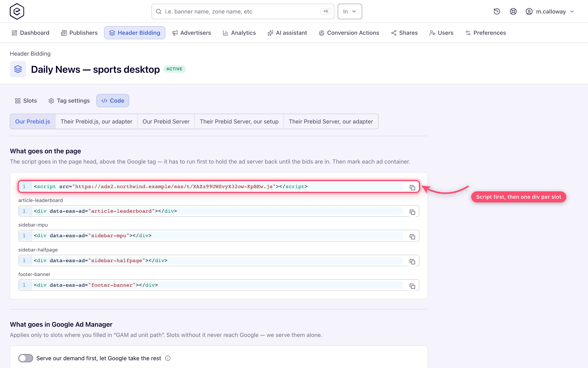The width and height of the screenshot is (588, 368).
Task: Go to Dashboard in navigation
Action: click(x=30, y=33)
